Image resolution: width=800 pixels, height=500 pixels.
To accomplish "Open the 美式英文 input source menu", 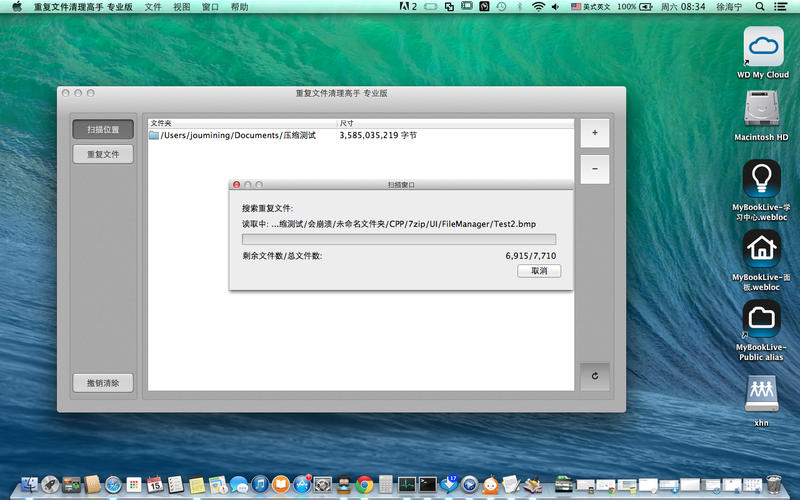I will point(590,7).
